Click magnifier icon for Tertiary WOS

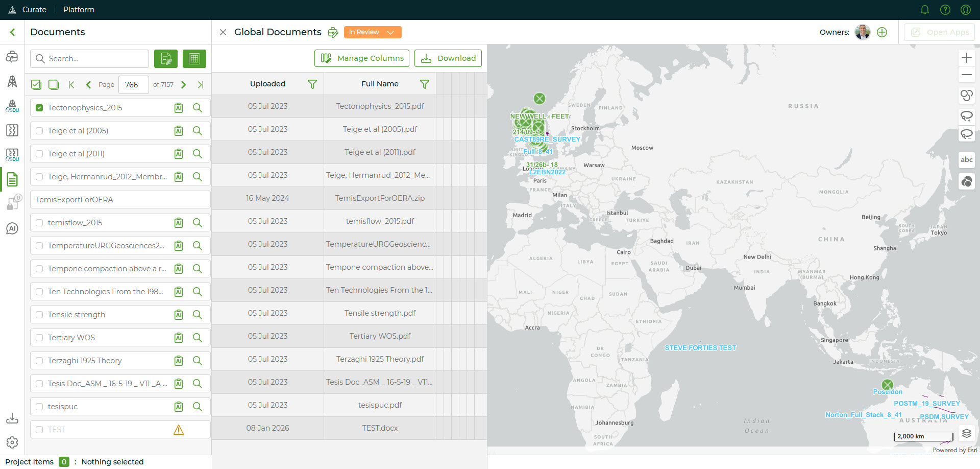click(x=198, y=338)
